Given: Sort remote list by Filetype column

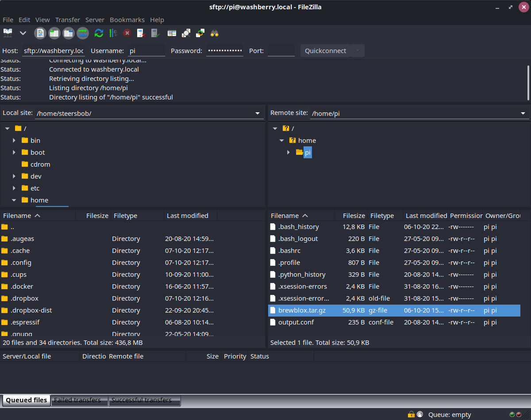Looking at the screenshot, I should click(x=385, y=216).
